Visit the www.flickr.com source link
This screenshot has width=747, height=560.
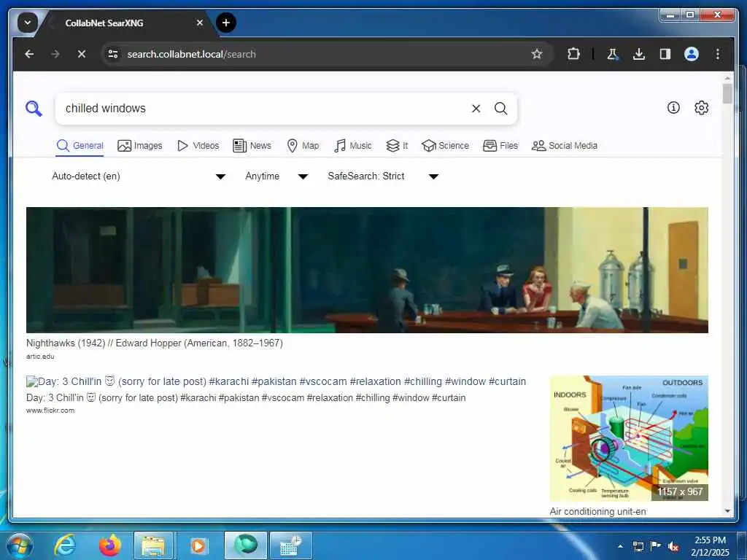pyautogui.click(x=50, y=411)
